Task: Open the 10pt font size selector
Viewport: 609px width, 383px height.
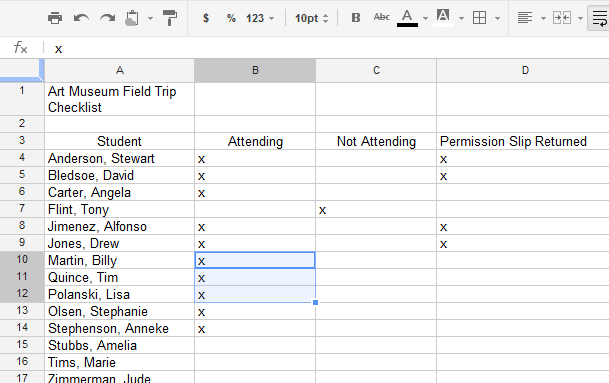Action: (311, 18)
